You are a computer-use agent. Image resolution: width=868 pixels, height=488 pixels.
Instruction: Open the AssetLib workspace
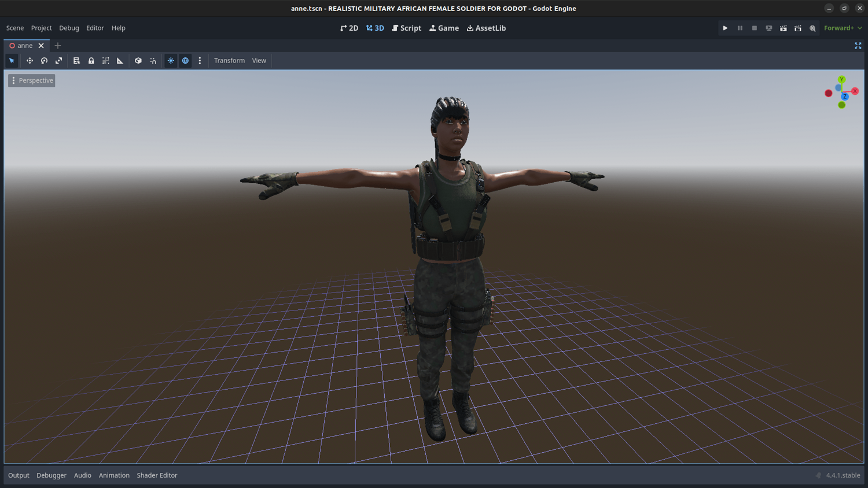(486, 28)
